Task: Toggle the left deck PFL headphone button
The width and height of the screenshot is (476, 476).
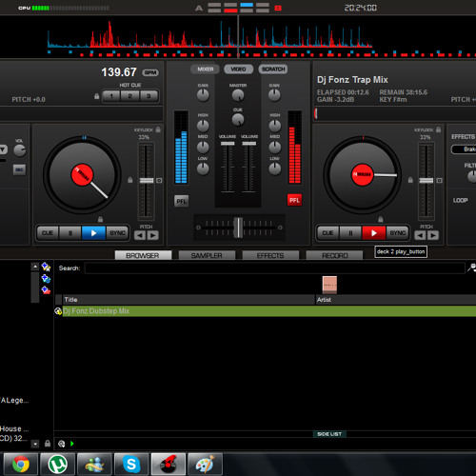Action: (181, 201)
